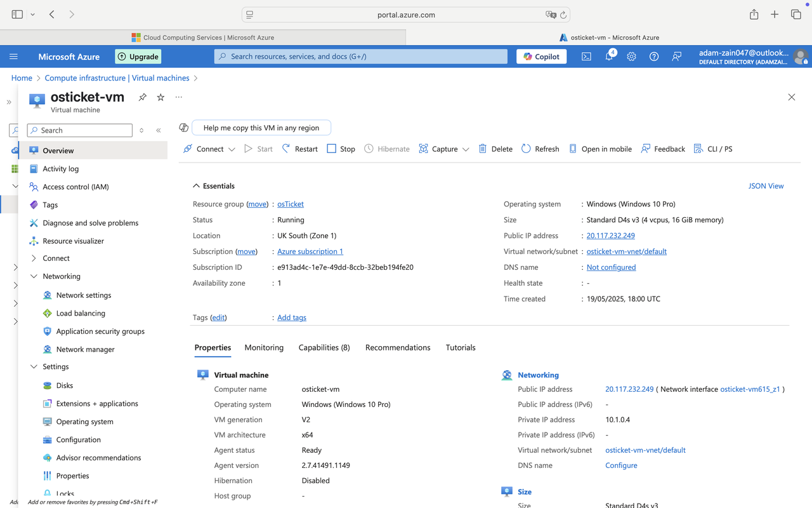
Task: Delete the virtual machine
Action: coord(495,149)
